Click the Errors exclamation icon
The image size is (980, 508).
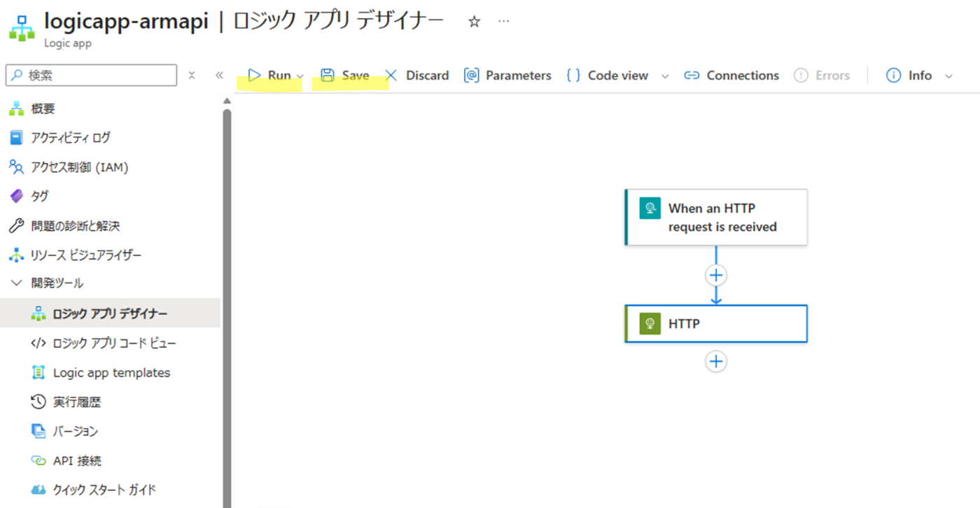(x=801, y=75)
